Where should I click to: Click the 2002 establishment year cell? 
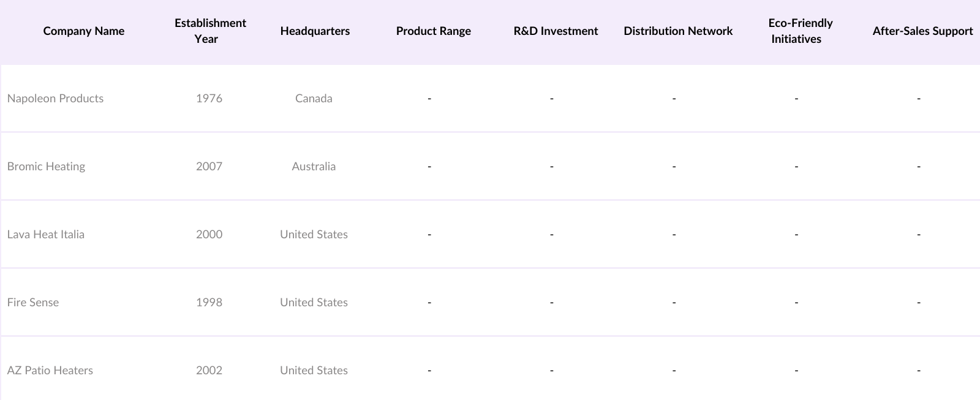click(209, 371)
